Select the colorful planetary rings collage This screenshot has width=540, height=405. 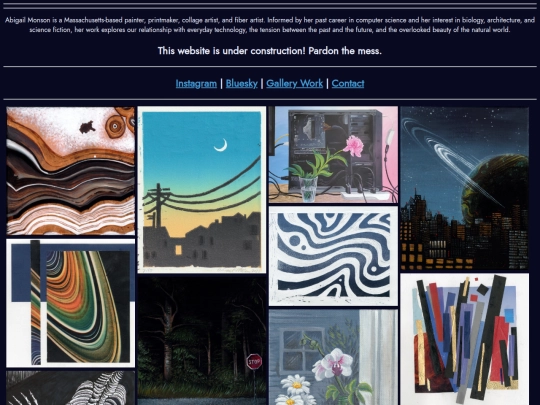(71, 303)
